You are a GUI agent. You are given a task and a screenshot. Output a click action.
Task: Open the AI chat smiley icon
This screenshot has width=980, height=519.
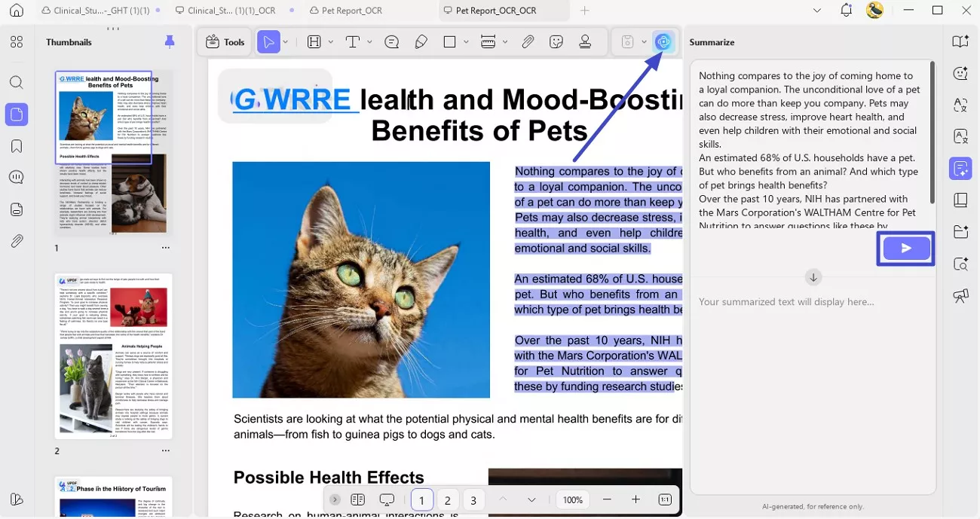click(960, 73)
